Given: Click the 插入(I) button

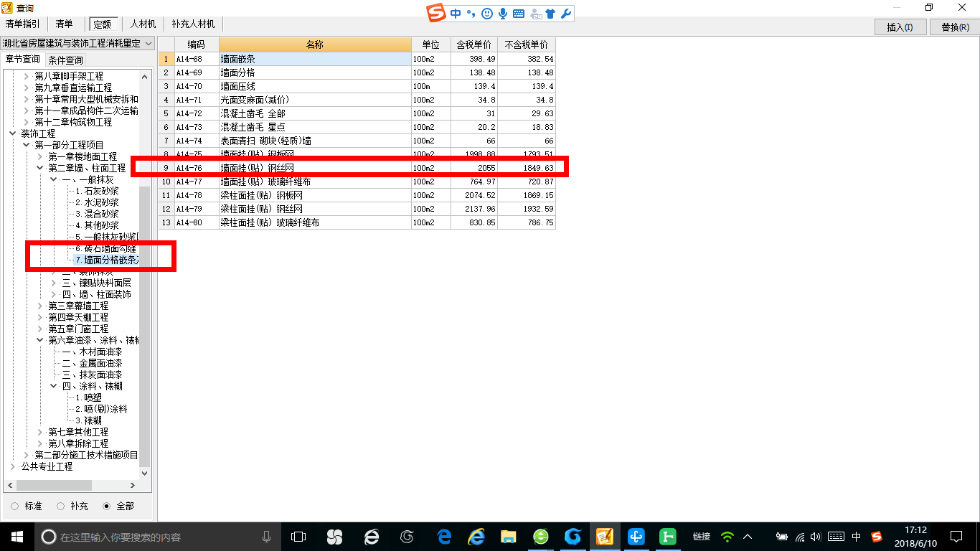Looking at the screenshot, I should (900, 27).
